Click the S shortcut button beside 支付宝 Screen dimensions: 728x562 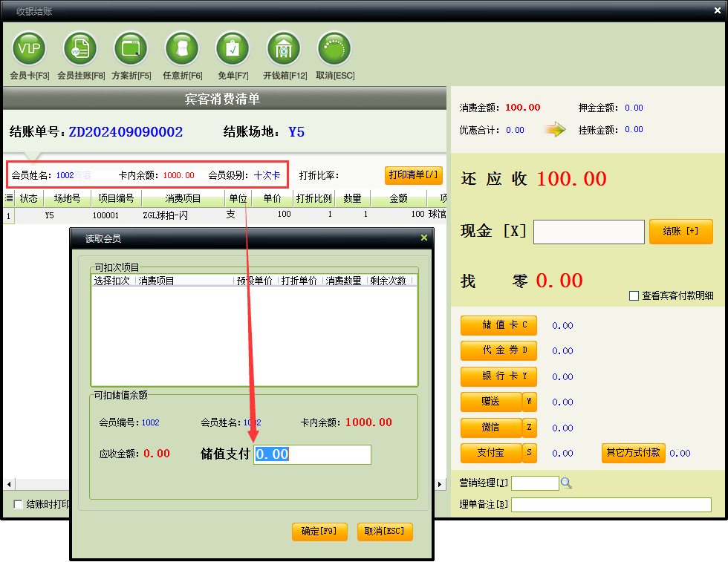(529, 453)
